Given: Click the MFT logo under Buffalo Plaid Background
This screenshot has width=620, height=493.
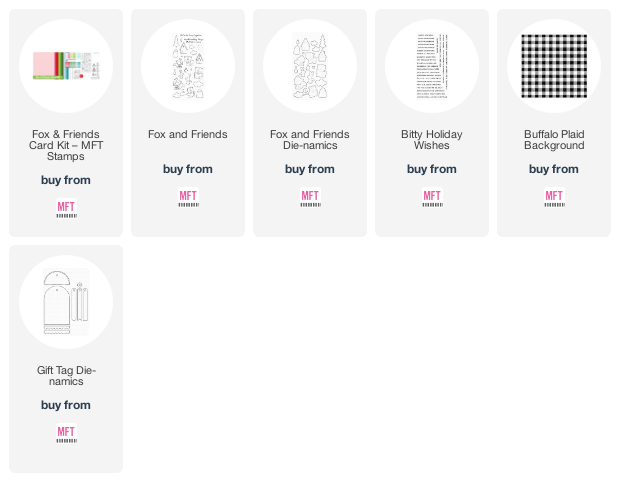Looking at the screenshot, I should (x=554, y=197).
